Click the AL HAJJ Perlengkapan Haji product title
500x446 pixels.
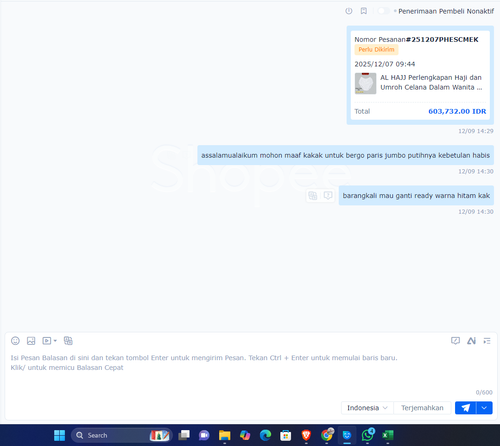[431, 82]
